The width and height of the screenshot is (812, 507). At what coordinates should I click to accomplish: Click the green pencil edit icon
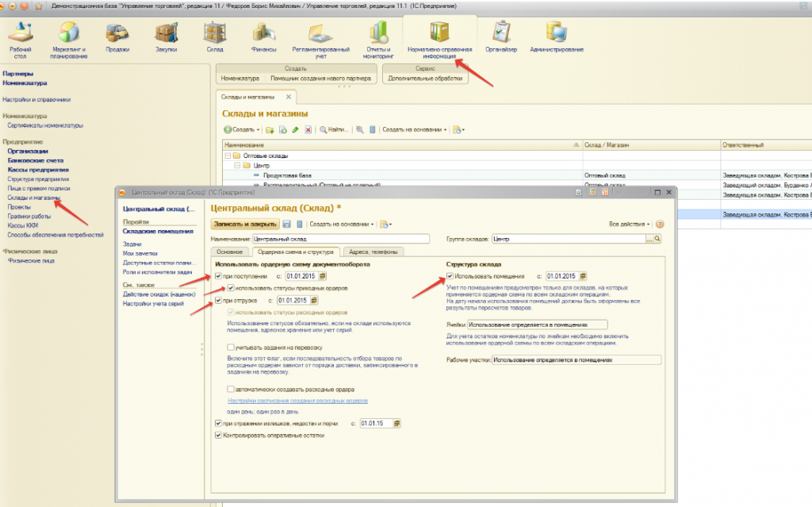coord(295,129)
